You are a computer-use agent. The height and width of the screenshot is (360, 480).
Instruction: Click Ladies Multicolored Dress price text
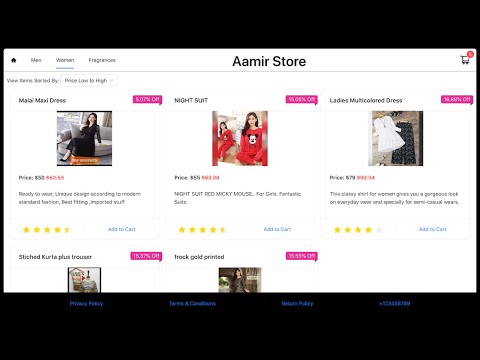pyautogui.click(x=352, y=178)
